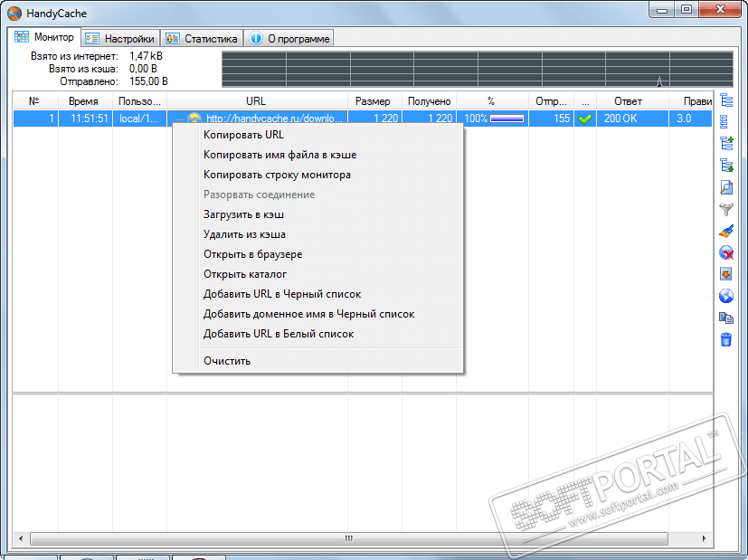Click the 3.0 rule cell

(690, 119)
